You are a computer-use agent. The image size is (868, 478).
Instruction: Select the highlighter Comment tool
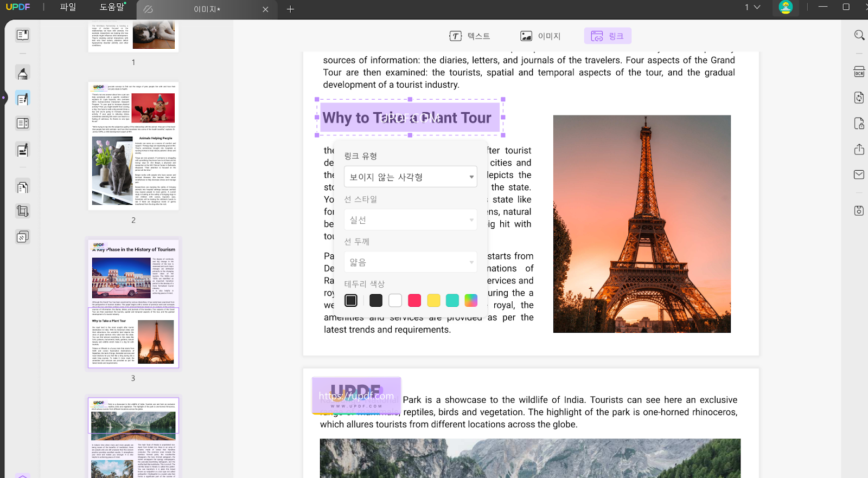point(22,73)
